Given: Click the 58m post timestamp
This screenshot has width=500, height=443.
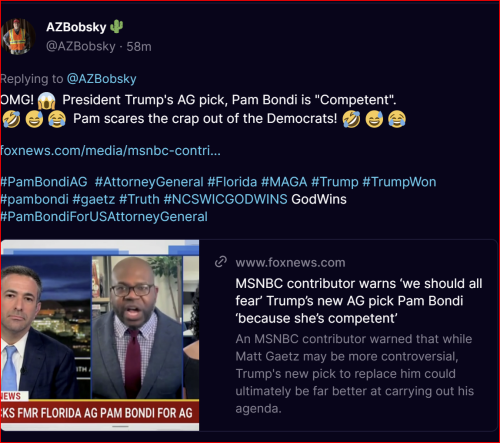Looking at the screenshot, I should [x=139, y=47].
